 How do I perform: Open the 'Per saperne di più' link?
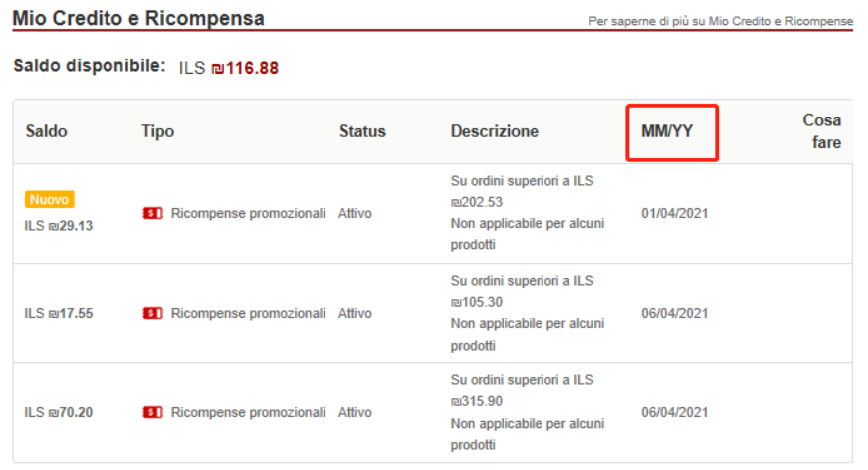[721, 21]
